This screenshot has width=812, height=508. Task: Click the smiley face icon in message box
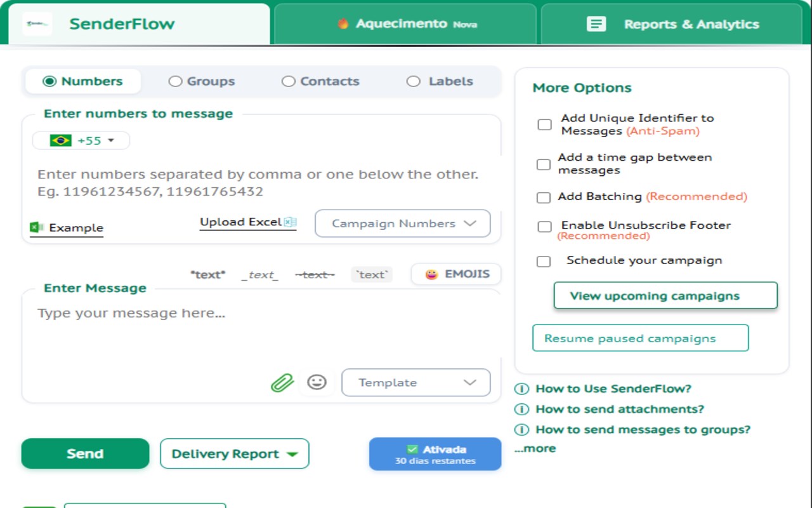tap(317, 382)
